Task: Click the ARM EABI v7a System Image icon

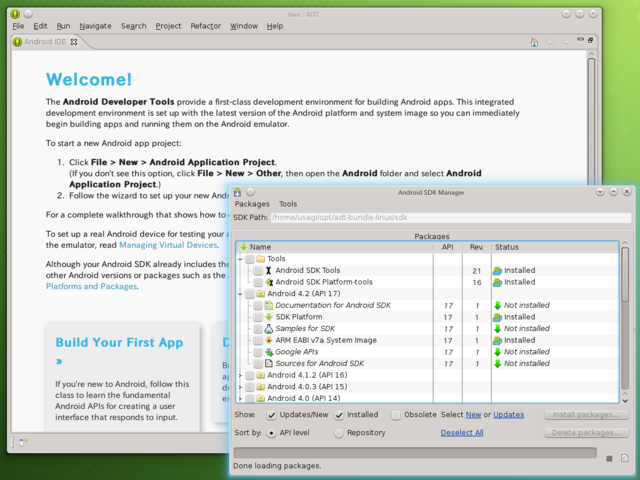Action: pyautogui.click(x=269, y=340)
